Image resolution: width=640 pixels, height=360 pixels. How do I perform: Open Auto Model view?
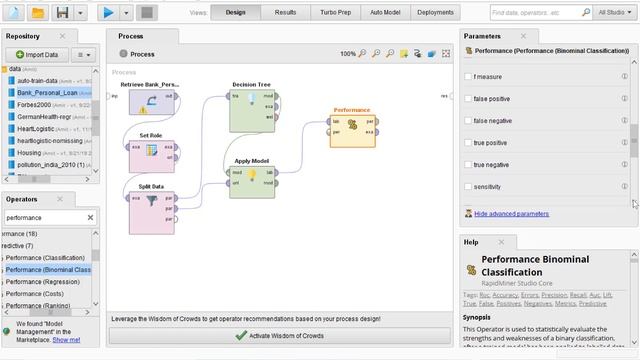pos(385,12)
